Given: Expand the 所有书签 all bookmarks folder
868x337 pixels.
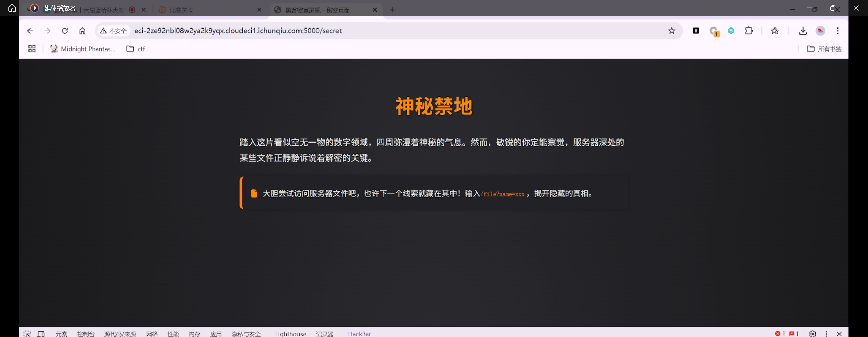Looking at the screenshot, I should pos(824,49).
